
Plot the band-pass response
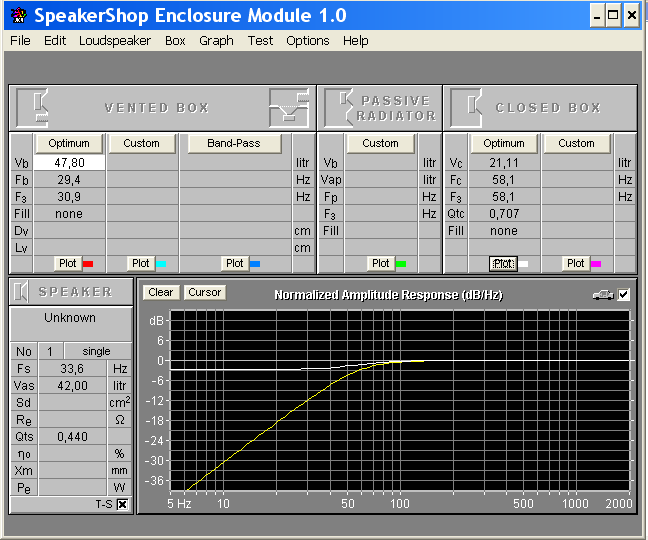pos(235,263)
